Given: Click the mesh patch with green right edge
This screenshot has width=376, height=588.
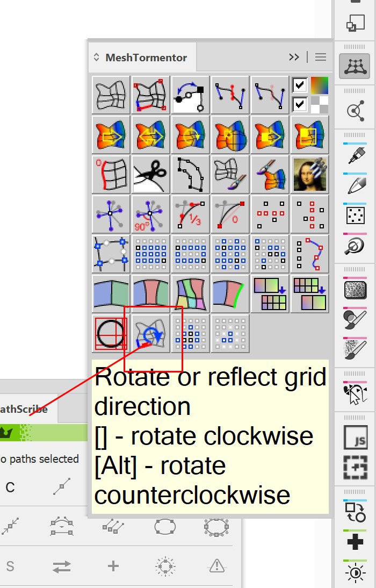Looking at the screenshot, I should click(230, 293).
